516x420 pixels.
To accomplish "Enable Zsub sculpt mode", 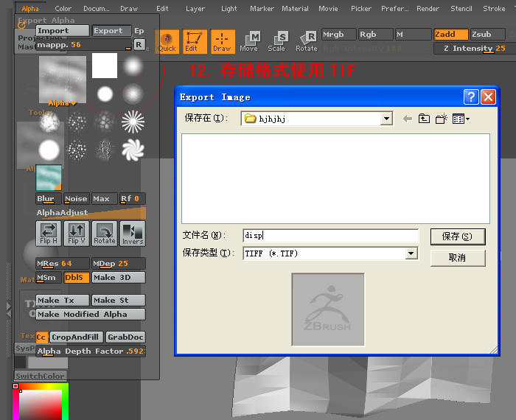I will (487, 34).
